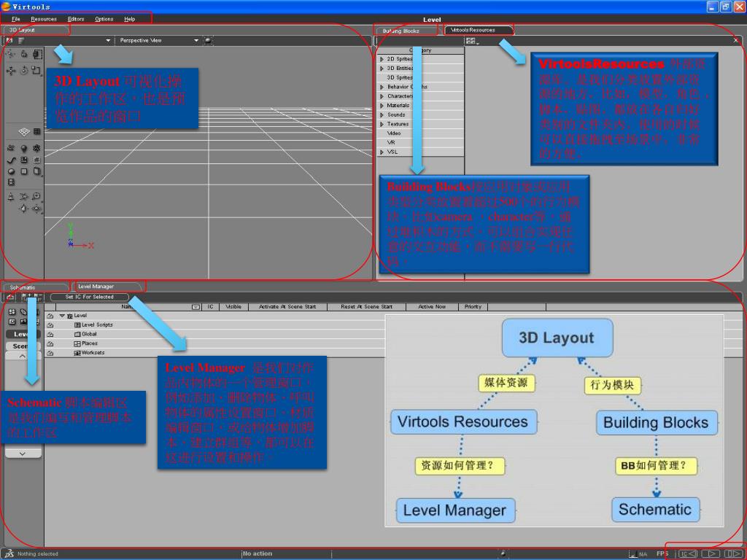The image size is (747, 560).
Task: Select the Translate move tool
Action: 10,71
